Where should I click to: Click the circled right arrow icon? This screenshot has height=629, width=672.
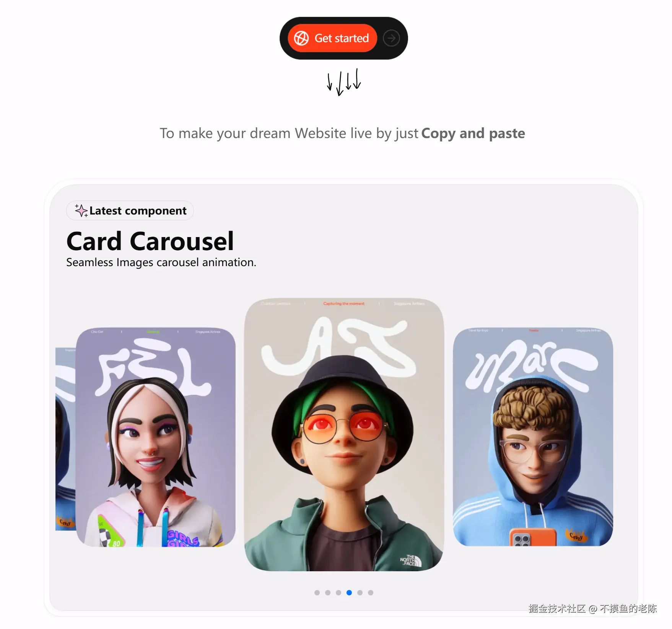point(391,38)
